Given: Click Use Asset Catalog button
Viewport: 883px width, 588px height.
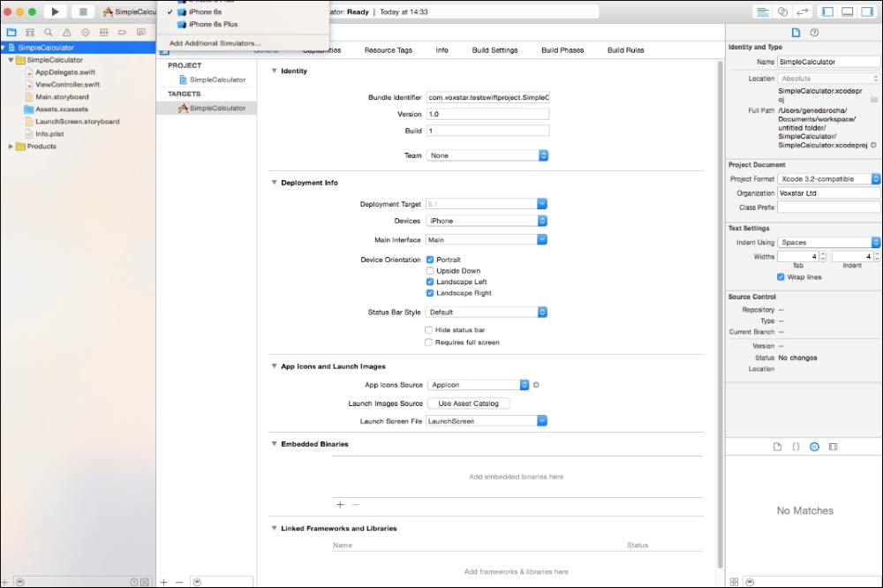Looking at the screenshot, I should (469, 403).
